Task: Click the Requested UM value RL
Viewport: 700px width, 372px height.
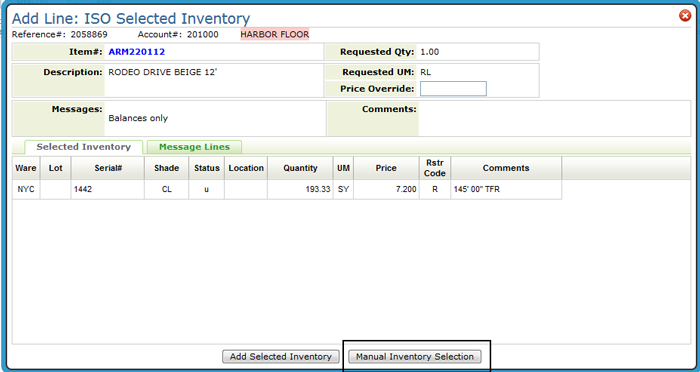Action: [425, 72]
